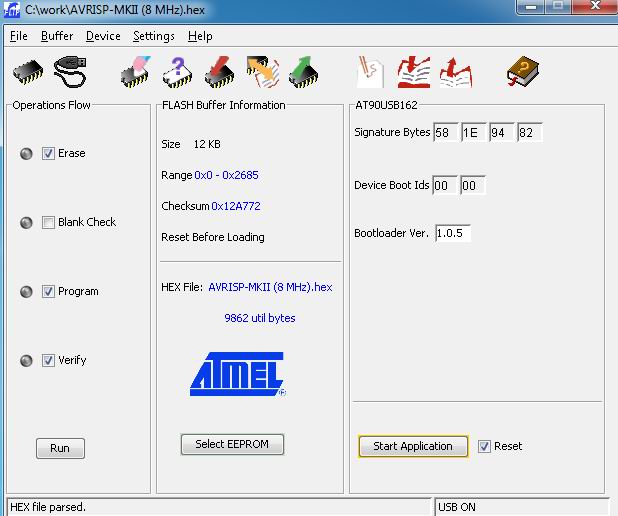Image resolution: width=618 pixels, height=516 pixels.
Task: Click the Reset Before Loading text
Action: pos(213,237)
